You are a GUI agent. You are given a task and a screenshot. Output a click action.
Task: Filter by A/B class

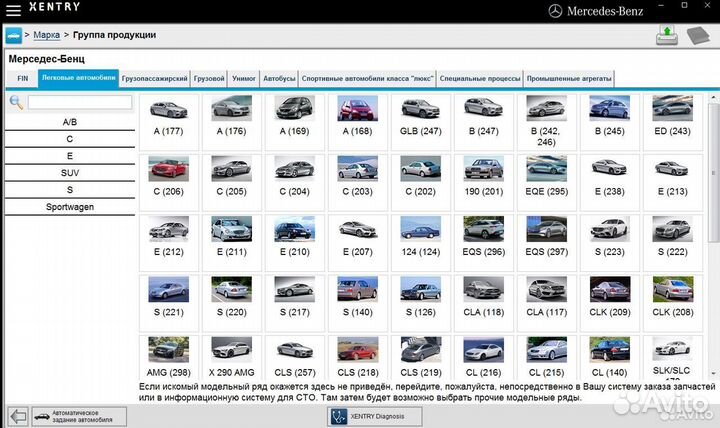70,122
